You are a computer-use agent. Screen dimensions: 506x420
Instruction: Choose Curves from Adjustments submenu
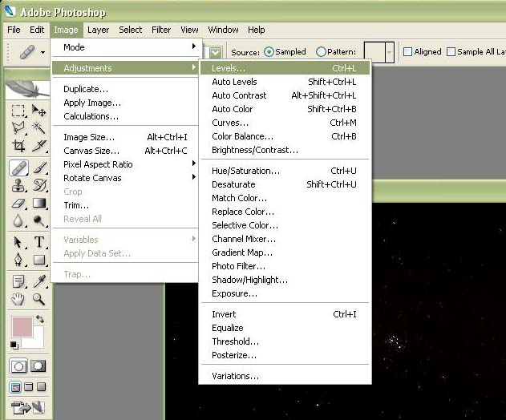[285, 123]
